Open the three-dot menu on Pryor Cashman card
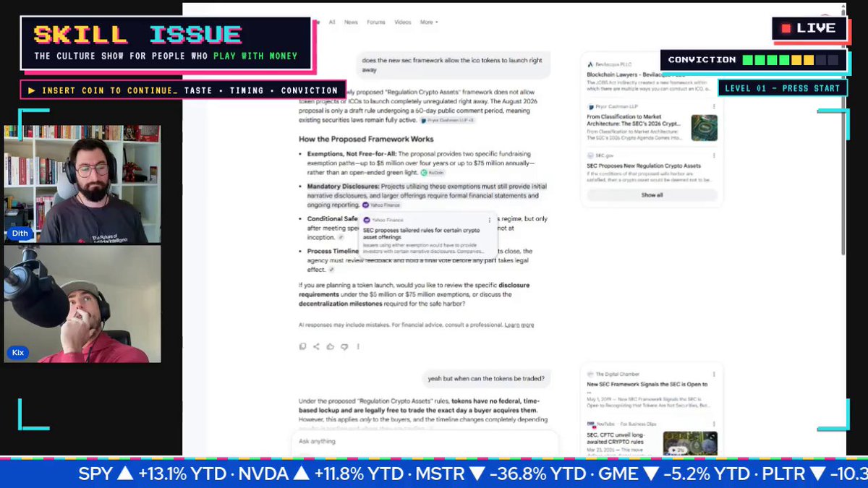 714,107
